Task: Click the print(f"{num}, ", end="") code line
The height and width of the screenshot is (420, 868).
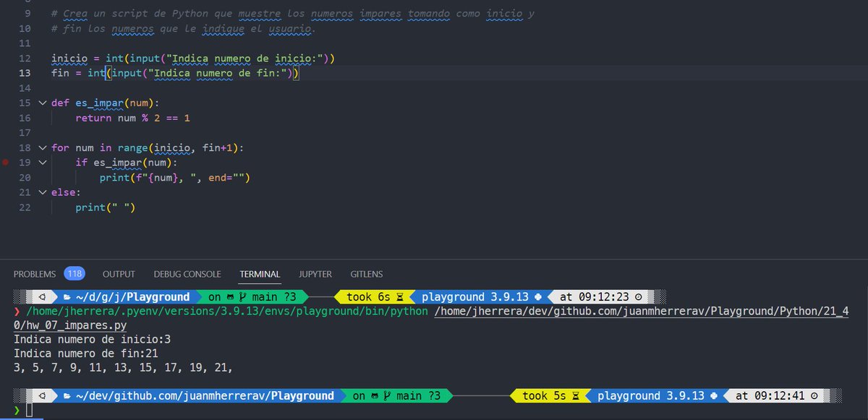Action: point(174,178)
